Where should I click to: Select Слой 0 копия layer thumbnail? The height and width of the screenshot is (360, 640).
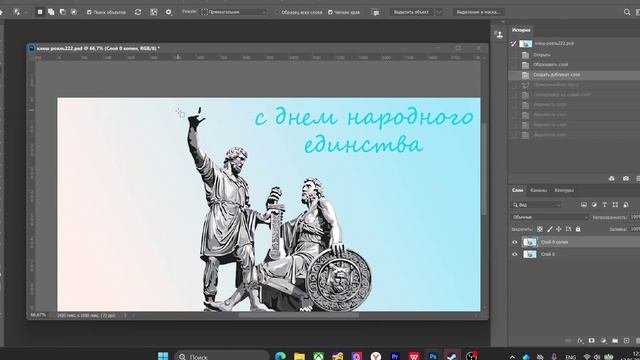(x=530, y=242)
